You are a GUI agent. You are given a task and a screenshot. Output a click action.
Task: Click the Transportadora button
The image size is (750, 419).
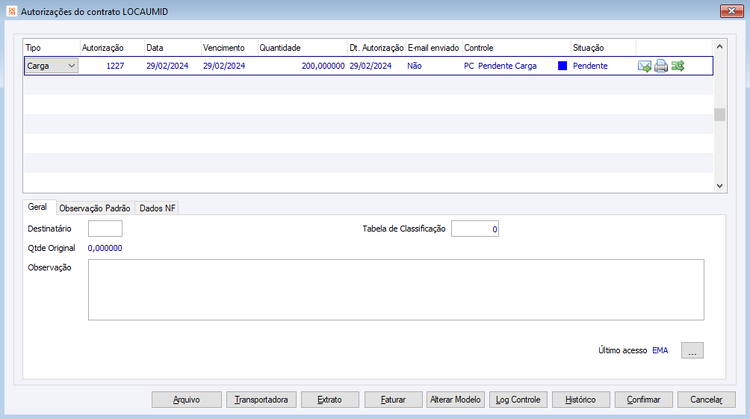(x=261, y=399)
